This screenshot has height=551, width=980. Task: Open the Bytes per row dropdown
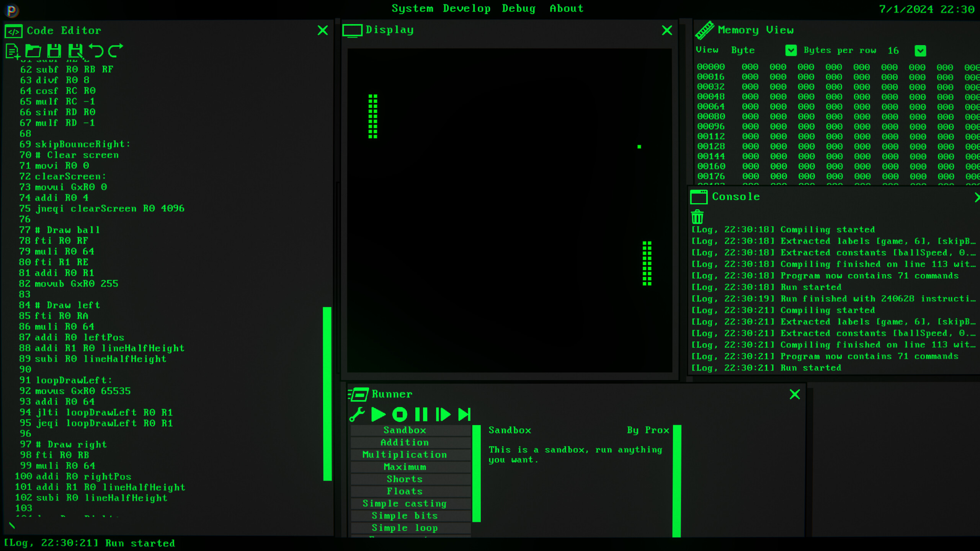point(920,50)
